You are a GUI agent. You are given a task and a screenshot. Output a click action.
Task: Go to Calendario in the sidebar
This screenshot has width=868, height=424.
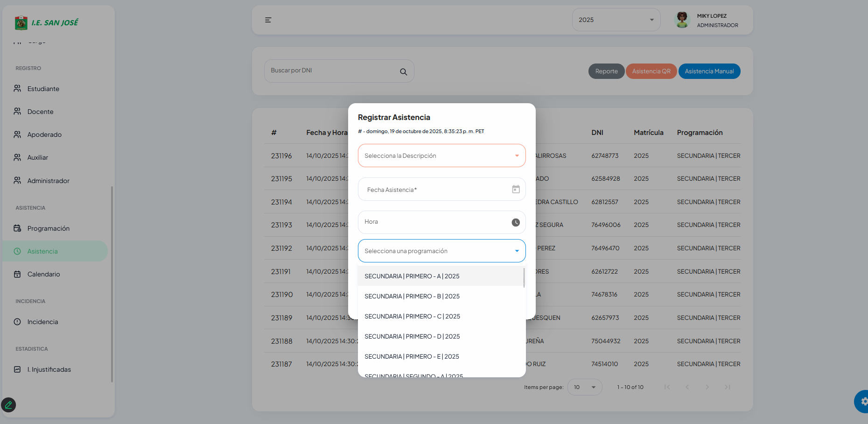[43, 274]
